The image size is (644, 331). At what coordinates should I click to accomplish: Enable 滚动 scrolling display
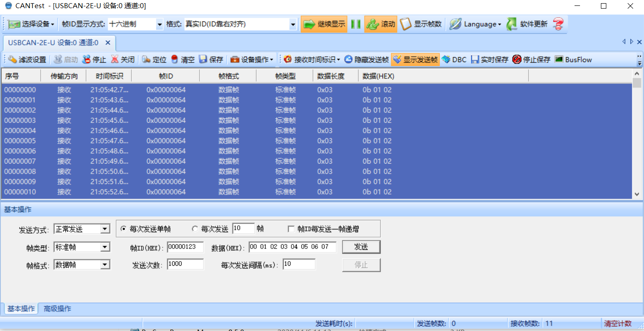pos(380,24)
